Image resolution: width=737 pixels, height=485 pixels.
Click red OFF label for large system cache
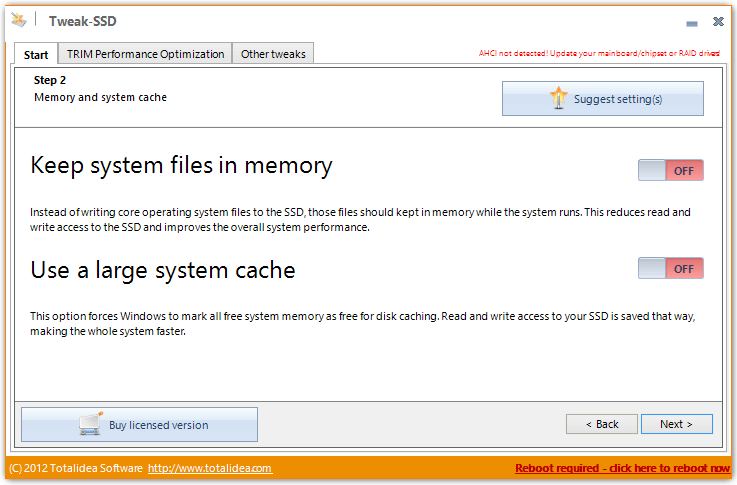tap(684, 269)
